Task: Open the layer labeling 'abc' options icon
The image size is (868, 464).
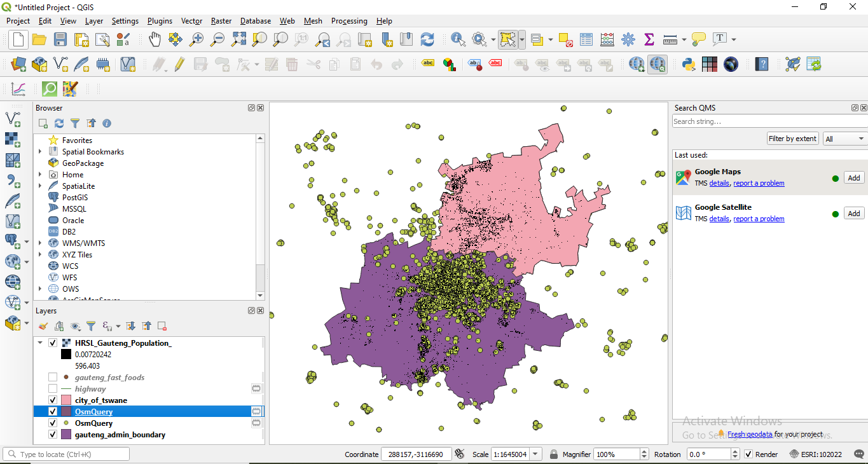Action: [428, 64]
